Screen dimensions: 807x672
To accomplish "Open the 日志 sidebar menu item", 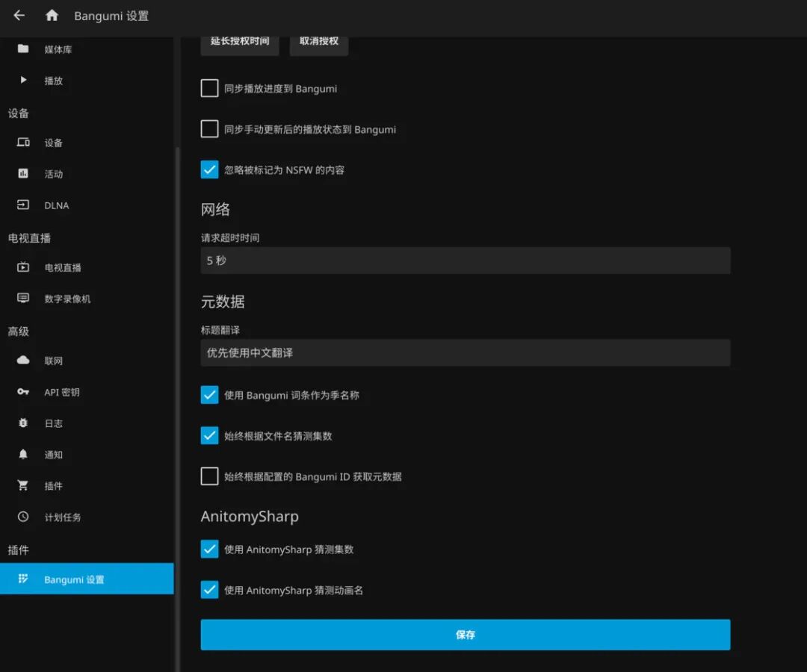I will [87, 423].
